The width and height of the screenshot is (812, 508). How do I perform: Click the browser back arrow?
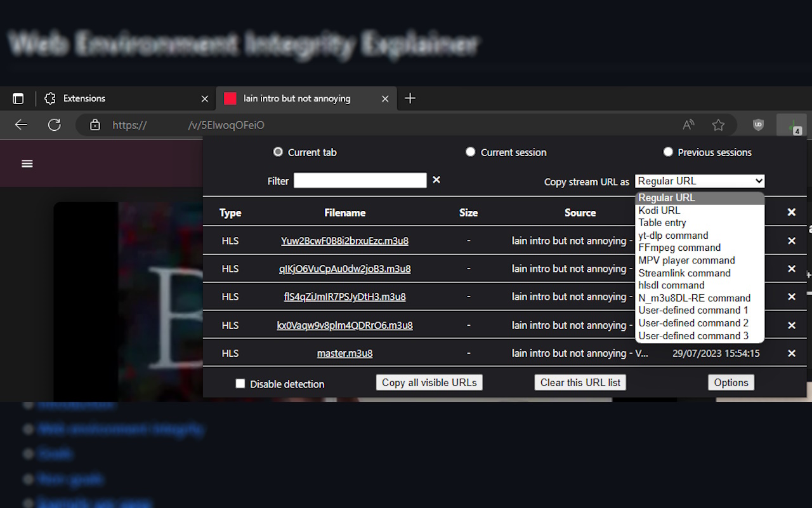tap(20, 124)
